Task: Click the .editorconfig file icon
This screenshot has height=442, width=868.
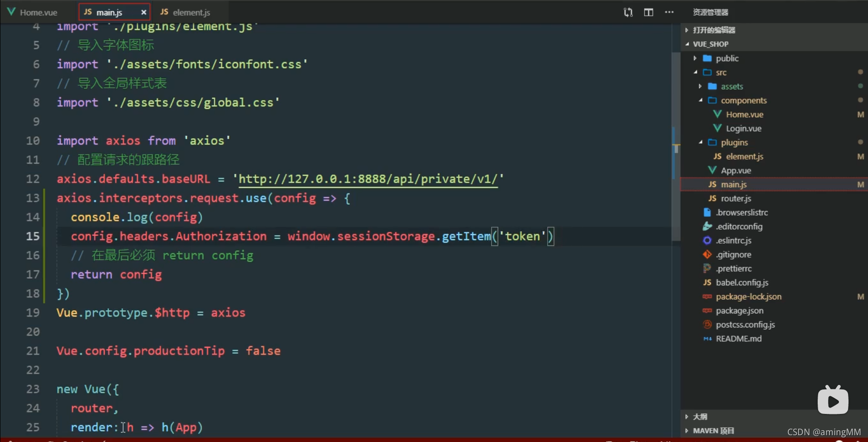Action: [707, 226]
